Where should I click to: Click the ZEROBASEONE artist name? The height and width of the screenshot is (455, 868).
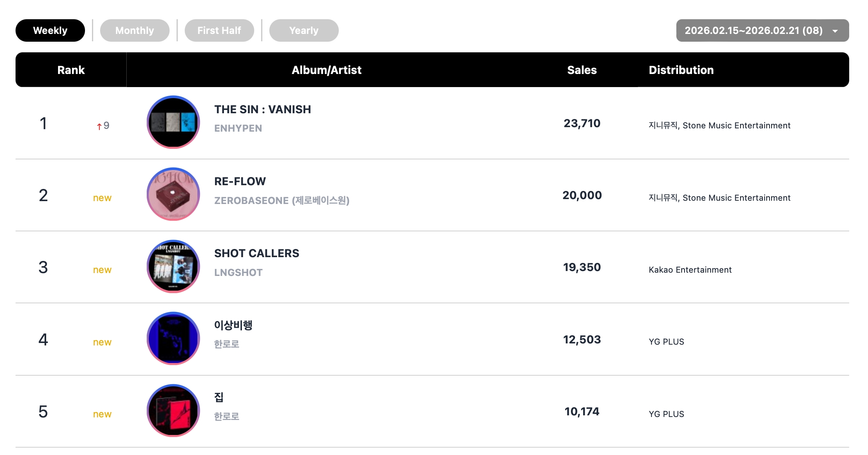pos(282,201)
